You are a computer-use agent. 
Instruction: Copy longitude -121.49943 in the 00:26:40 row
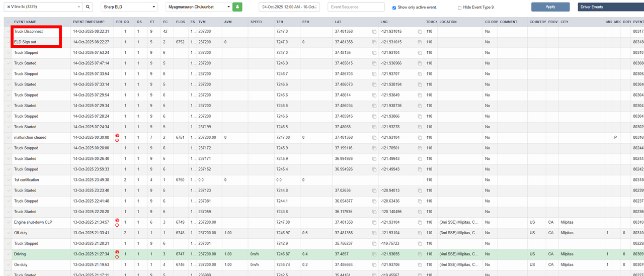(x=420, y=158)
